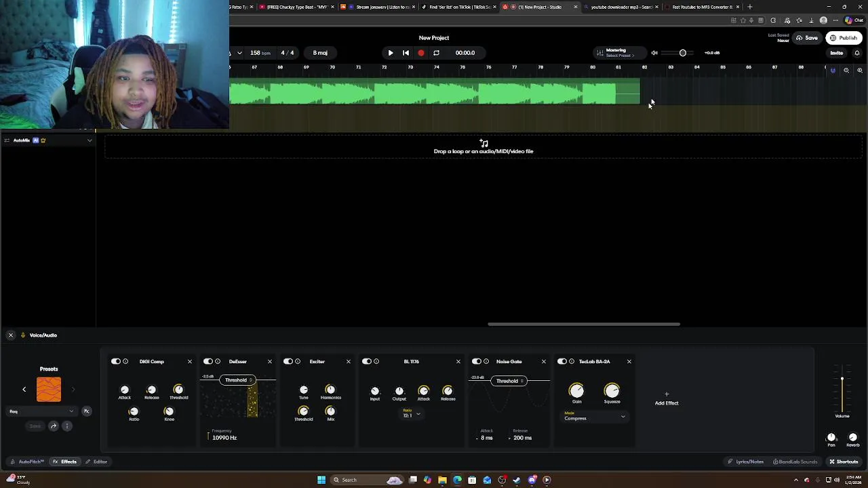Viewport: 868px width, 488px height.
Task: Remove the DIGI Comp effect
Action: [x=190, y=362]
